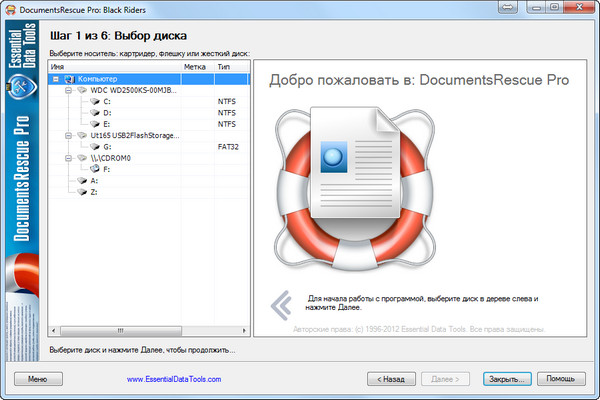600x400 pixels.
Task: Click the Закрыть close button
Action: click(506, 380)
